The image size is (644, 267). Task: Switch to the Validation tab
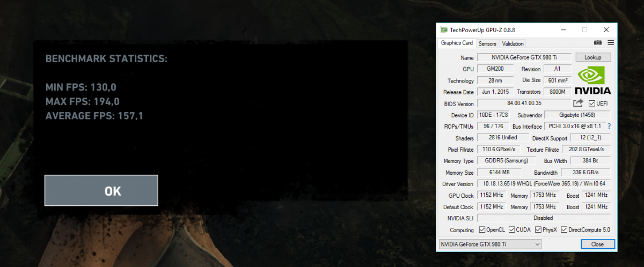[x=513, y=43]
